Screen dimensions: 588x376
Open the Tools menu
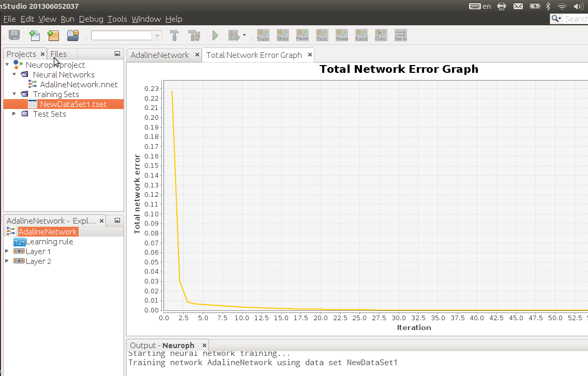[117, 19]
